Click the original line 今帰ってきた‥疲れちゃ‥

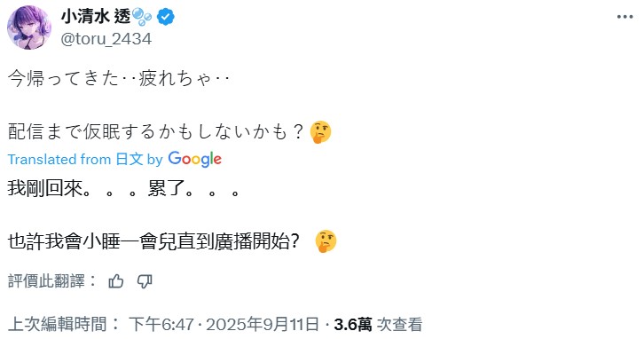pos(118,78)
